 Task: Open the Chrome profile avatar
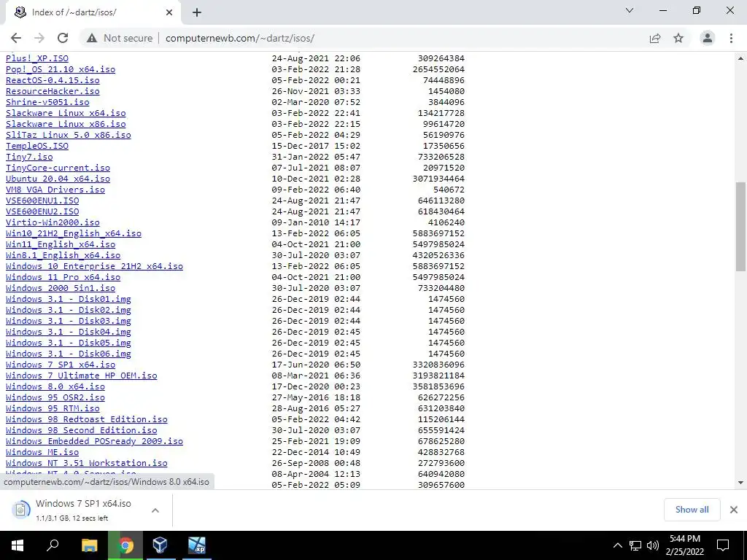pos(708,38)
